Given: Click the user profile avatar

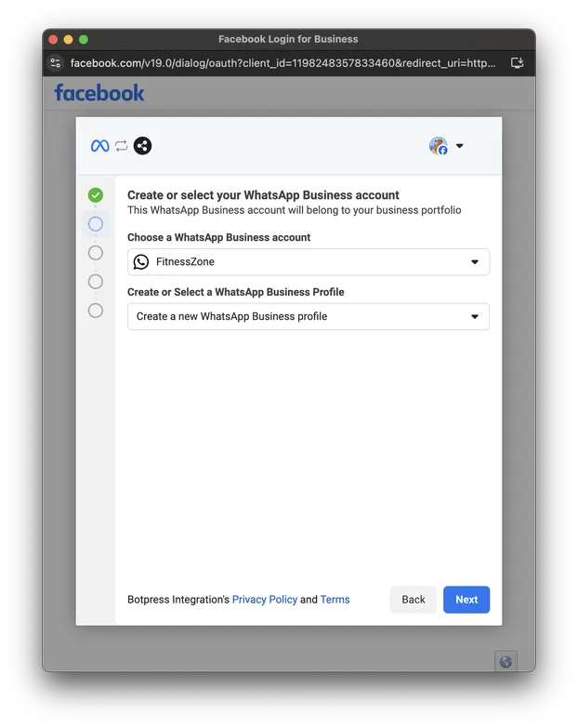Looking at the screenshot, I should 439,146.
